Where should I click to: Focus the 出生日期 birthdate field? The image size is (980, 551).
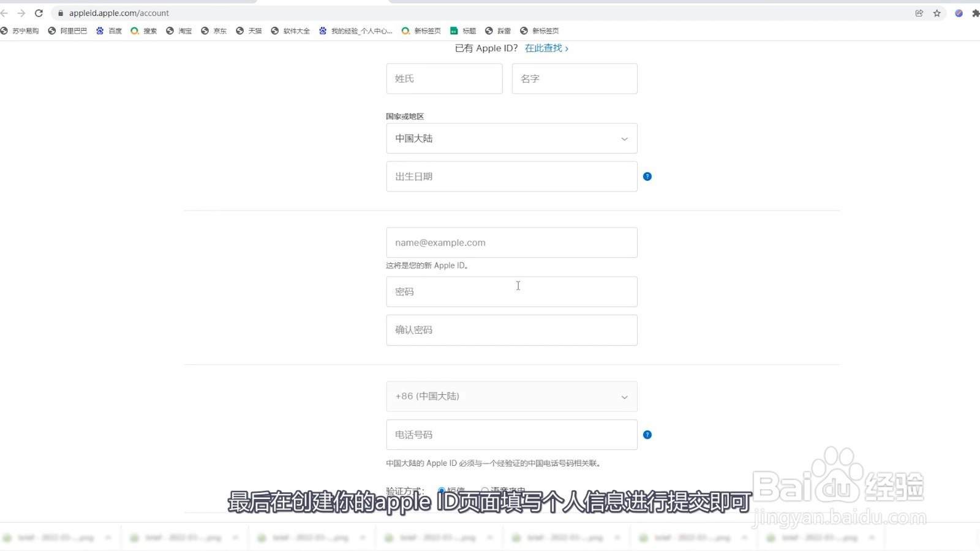point(511,176)
